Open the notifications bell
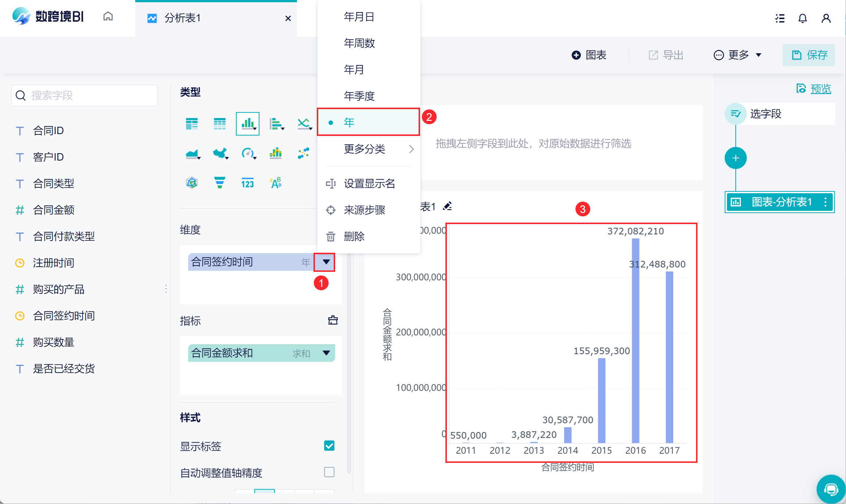846x504 pixels. (x=803, y=18)
